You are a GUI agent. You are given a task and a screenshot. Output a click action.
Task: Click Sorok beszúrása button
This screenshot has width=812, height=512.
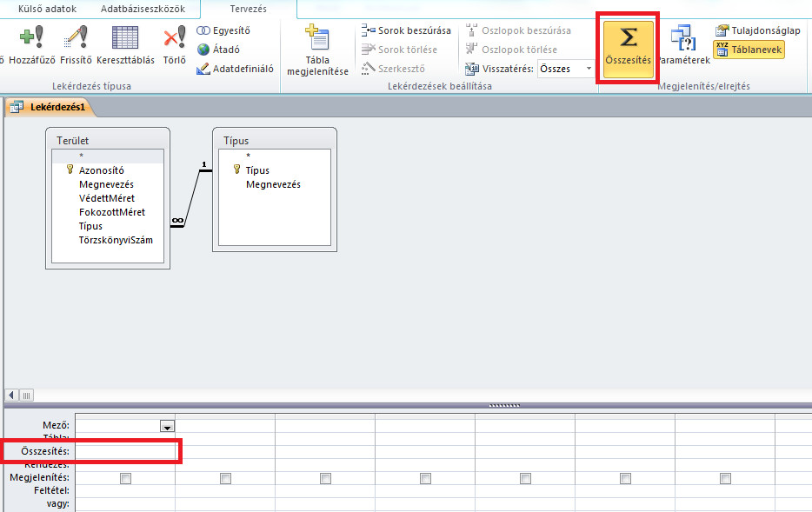click(406, 30)
